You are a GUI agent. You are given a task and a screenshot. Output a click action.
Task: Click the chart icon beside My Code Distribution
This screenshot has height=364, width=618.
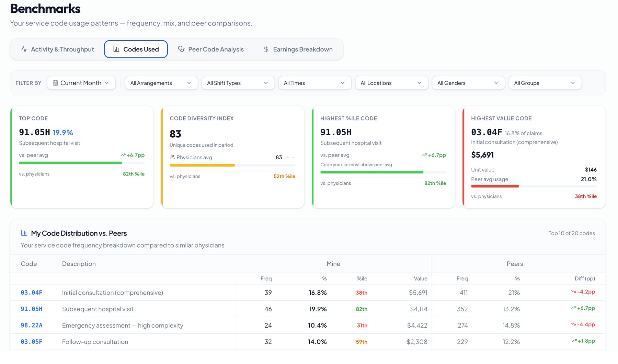point(24,233)
